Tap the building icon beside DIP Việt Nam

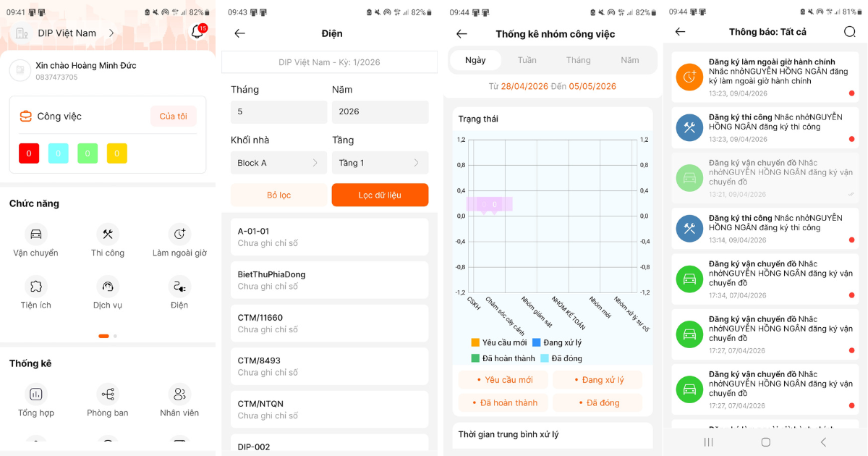pos(22,33)
